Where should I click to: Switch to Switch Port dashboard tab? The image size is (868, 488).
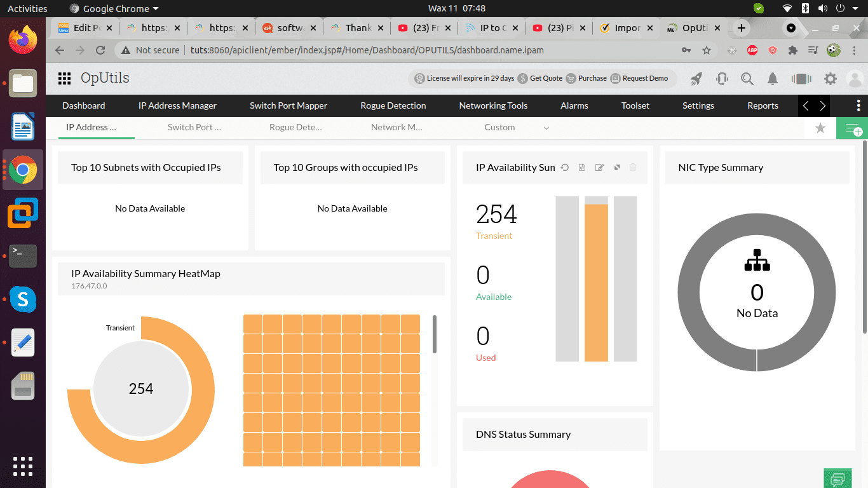pos(194,127)
